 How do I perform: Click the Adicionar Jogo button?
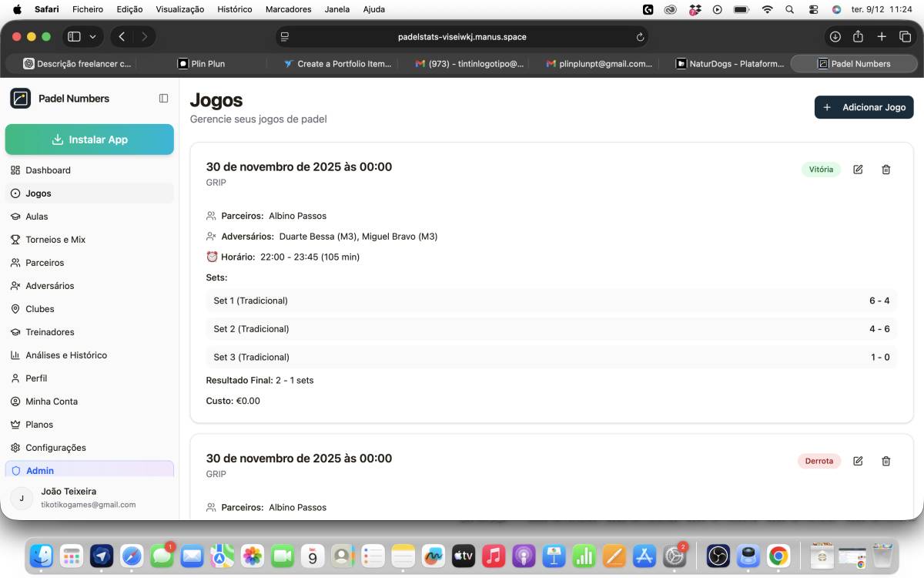(864, 107)
